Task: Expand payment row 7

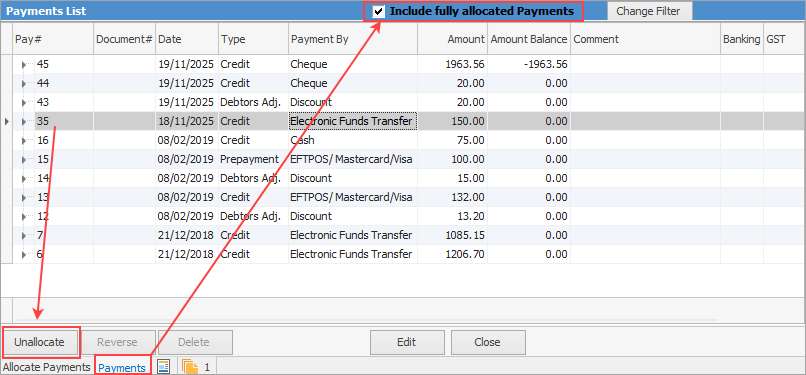Action: coord(24,236)
